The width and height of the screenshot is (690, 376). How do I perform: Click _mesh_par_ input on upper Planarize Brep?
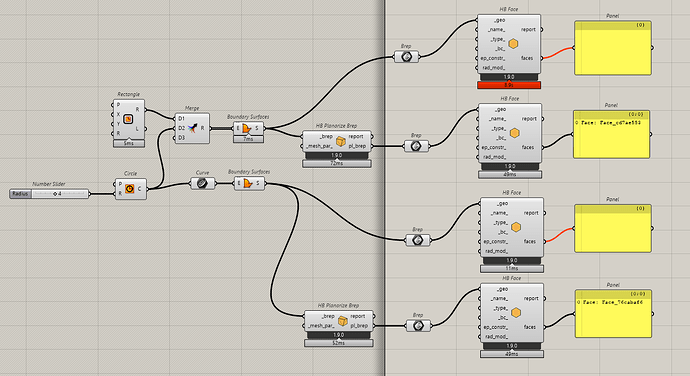coord(320,146)
